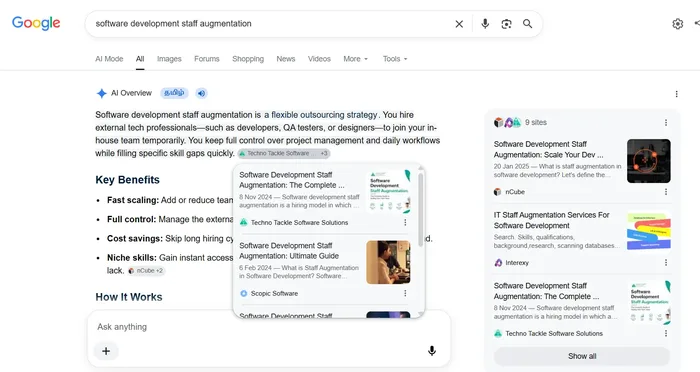Click 'Fast scaling:' bullet text
Viewport: 700px width, 372px height.
tap(133, 200)
